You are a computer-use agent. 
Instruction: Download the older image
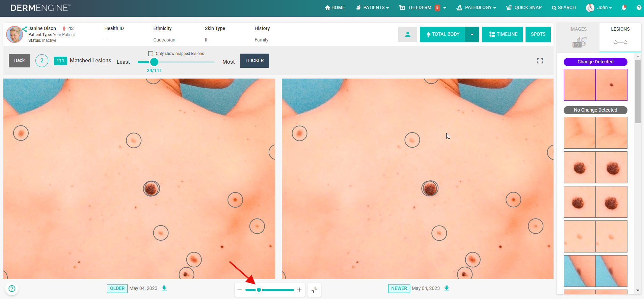click(164, 288)
